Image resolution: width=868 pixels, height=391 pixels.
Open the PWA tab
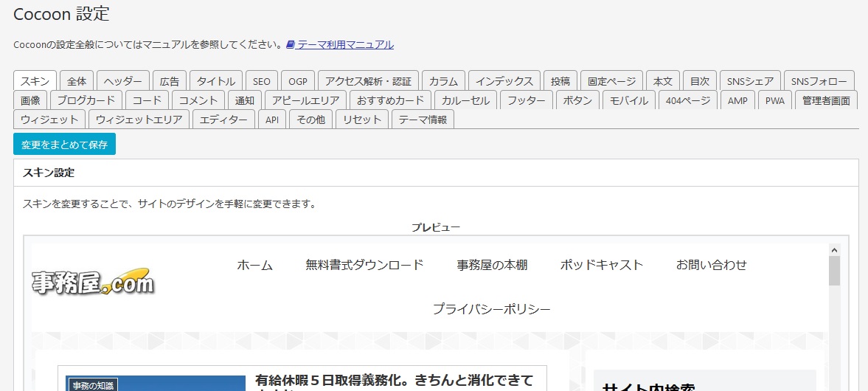click(x=775, y=100)
